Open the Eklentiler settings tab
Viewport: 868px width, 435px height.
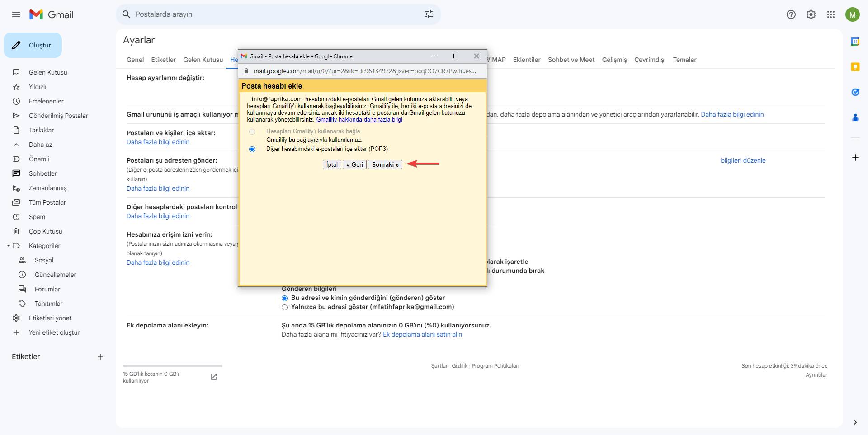click(x=527, y=60)
